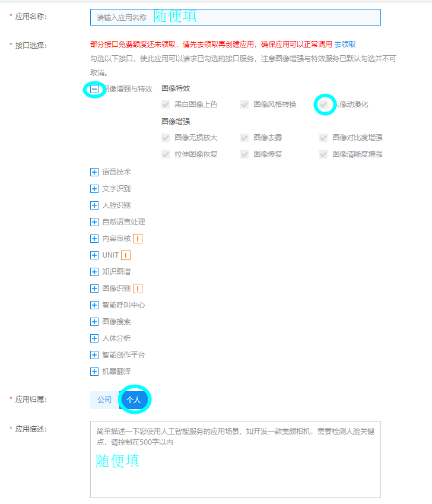The image size is (432, 504).
Task: Click the warning icon beside 图像识别
Action: click(138, 289)
